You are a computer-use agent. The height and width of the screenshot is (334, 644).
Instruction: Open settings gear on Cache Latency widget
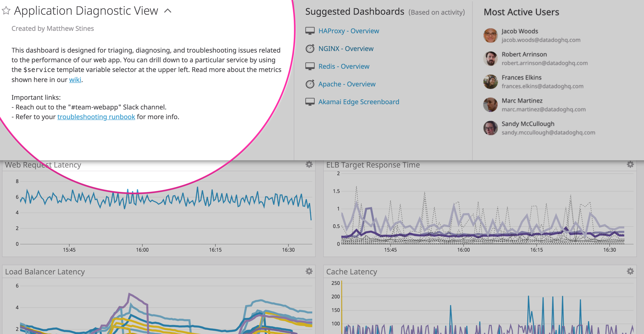click(x=630, y=271)
